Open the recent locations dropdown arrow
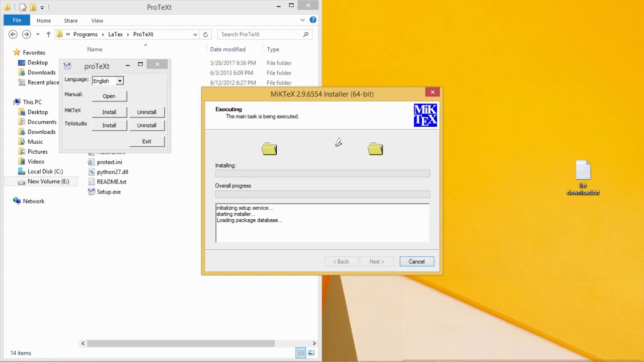 point(37,34)
